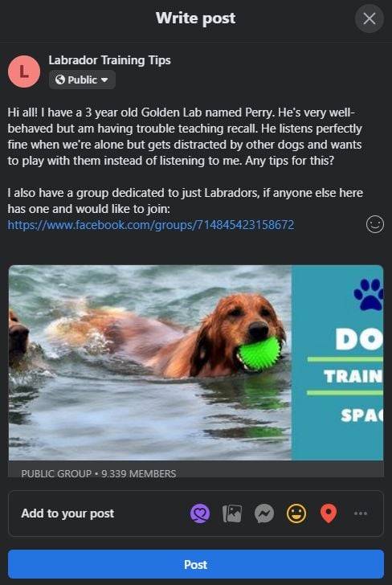The width and height of the screenshot is (392, 585).
Task: Click the Labrador Training Tips avatar
Action: [x=24, y=72]
